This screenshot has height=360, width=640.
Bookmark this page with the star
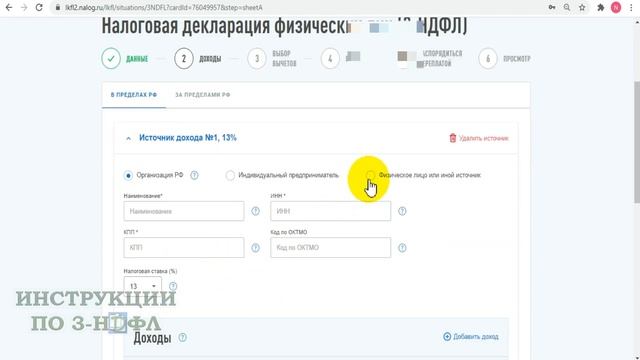tap(582, 7)
